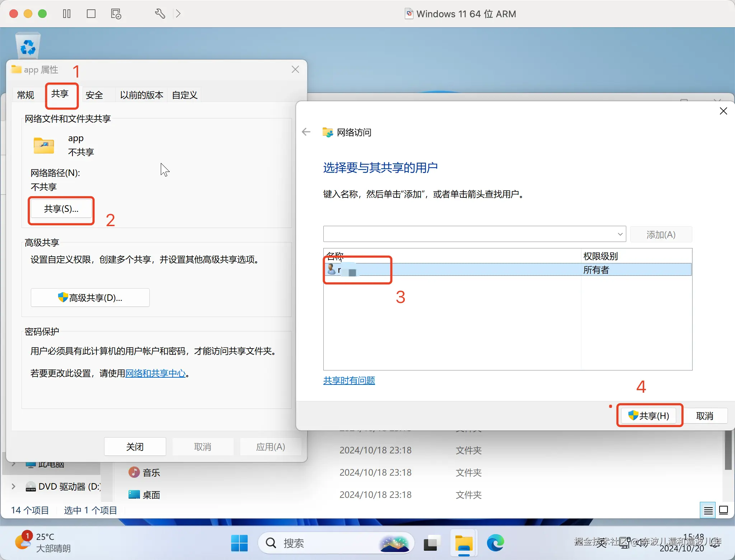This screenshot has height=560, width=735.
Task: Click the back arrow in the network access dialog
Action: [x=306, y=132]
